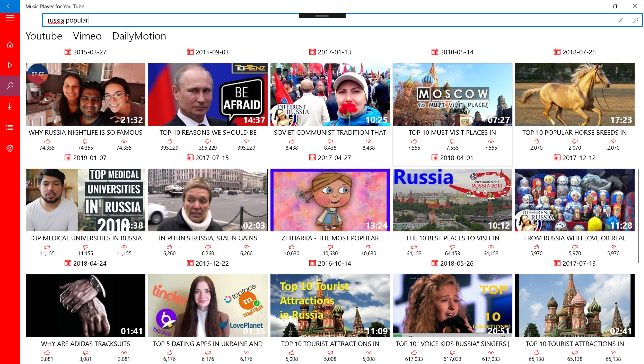Open 'TOP MEDICAL UNIVERSITIES IN RUSSIA' title

(x=86, y=238)
